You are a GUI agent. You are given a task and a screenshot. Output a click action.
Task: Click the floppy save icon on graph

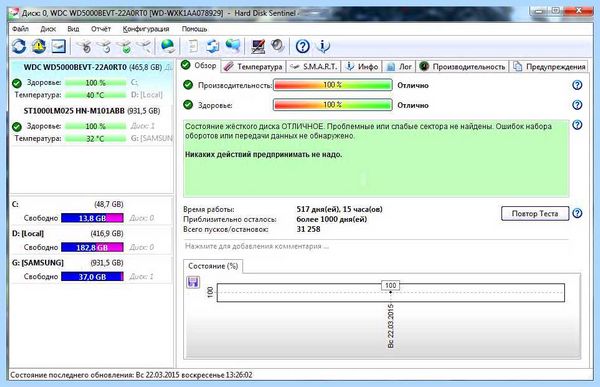[x=193, y=282]
